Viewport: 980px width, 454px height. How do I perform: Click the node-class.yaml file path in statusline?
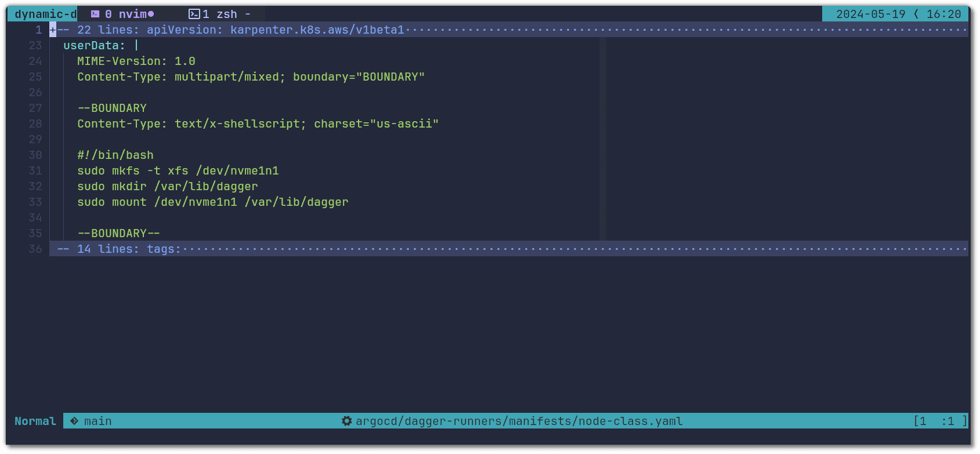pyautogui.click(x=519, y=421)
